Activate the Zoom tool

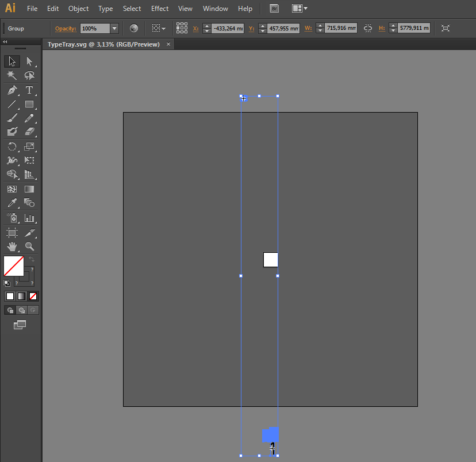29,247
